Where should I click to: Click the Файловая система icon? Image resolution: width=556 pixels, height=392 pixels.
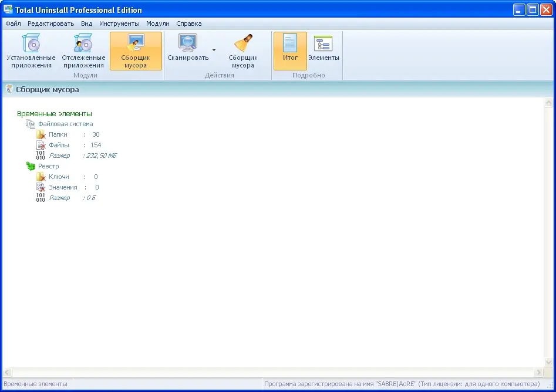[x=31, y=124]
